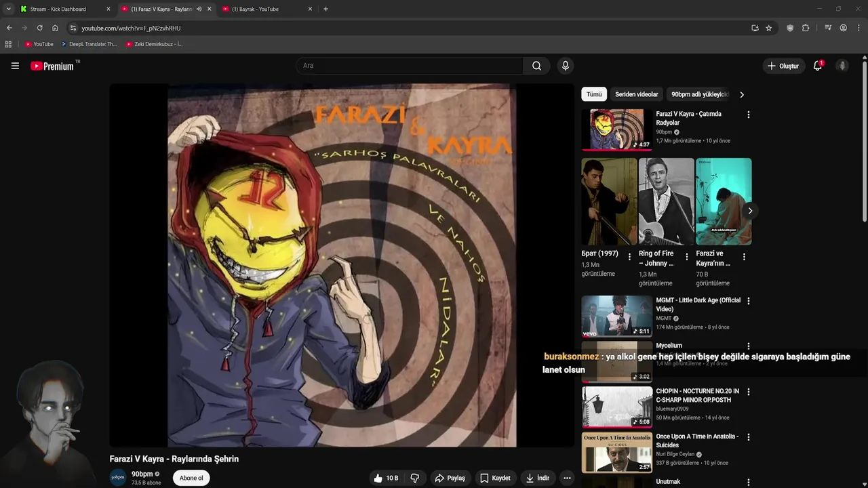The image size is (868, 488).
Task: Open the Брат (1997) short thumbnail
Action: click(609, 201)
